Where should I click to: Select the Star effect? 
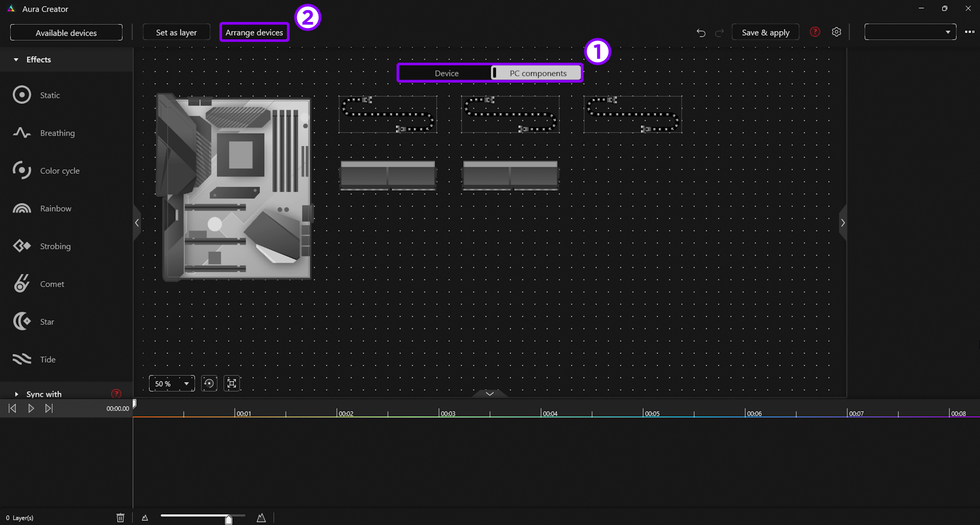(34, 321)
